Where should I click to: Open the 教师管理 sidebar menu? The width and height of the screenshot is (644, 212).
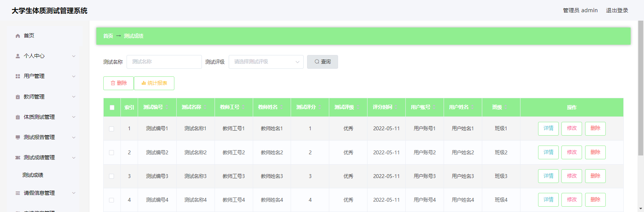45,97
